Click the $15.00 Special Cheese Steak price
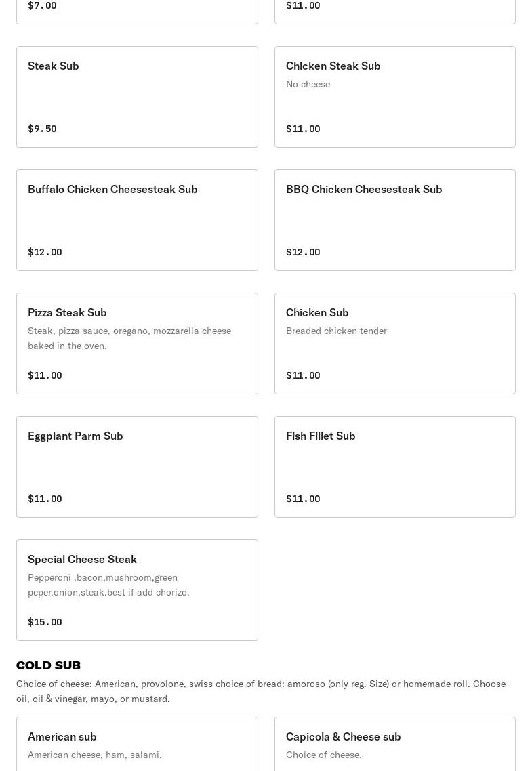 coord(45,622)
